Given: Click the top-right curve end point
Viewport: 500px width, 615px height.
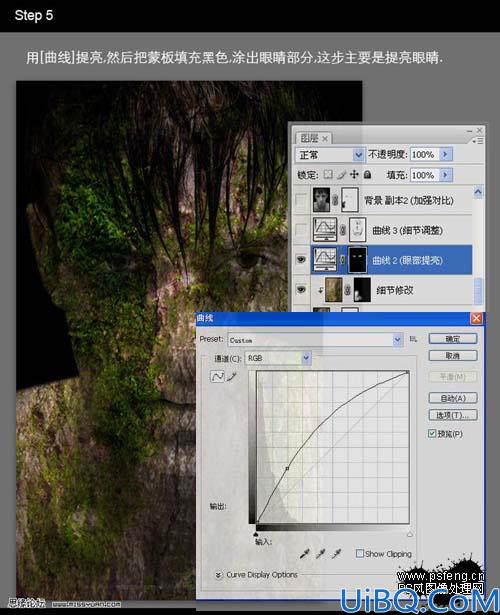Looking at the screenshot, I should coord(408,372).
